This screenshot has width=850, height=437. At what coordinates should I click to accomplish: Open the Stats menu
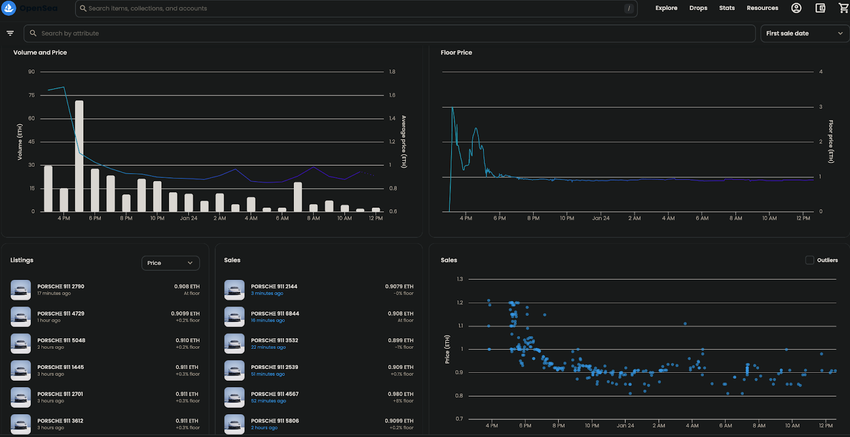point(727,8)
